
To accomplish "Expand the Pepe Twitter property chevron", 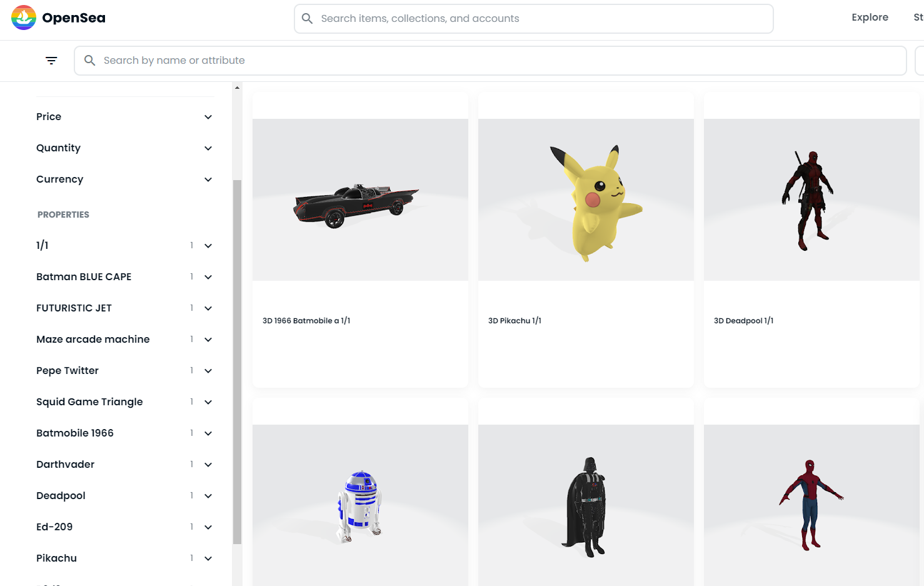I will pos(208,371).
